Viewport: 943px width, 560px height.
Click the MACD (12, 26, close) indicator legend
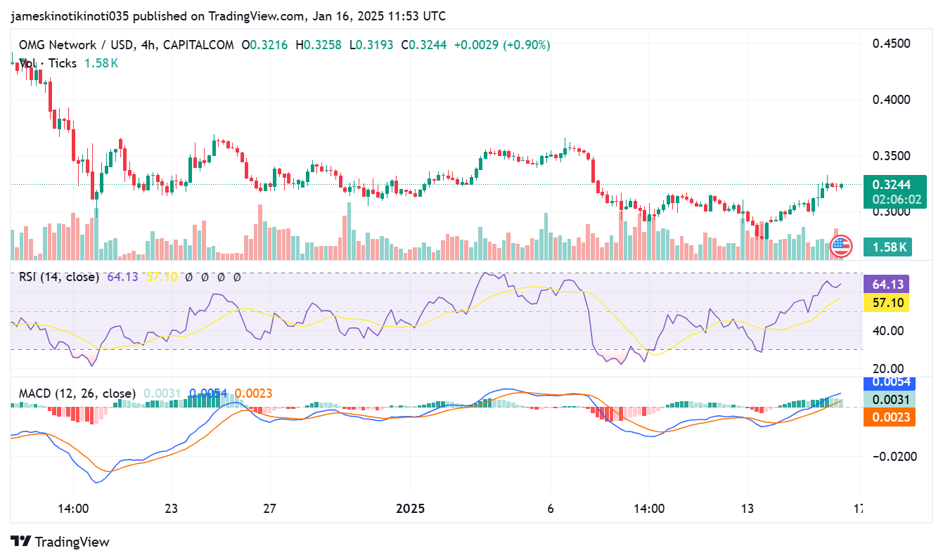(77, 393)
